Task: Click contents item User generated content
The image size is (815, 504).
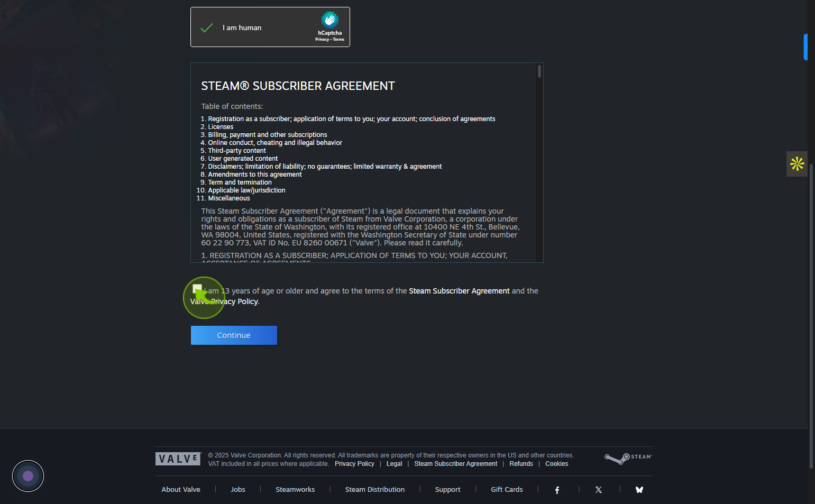Action: point(243,159)
